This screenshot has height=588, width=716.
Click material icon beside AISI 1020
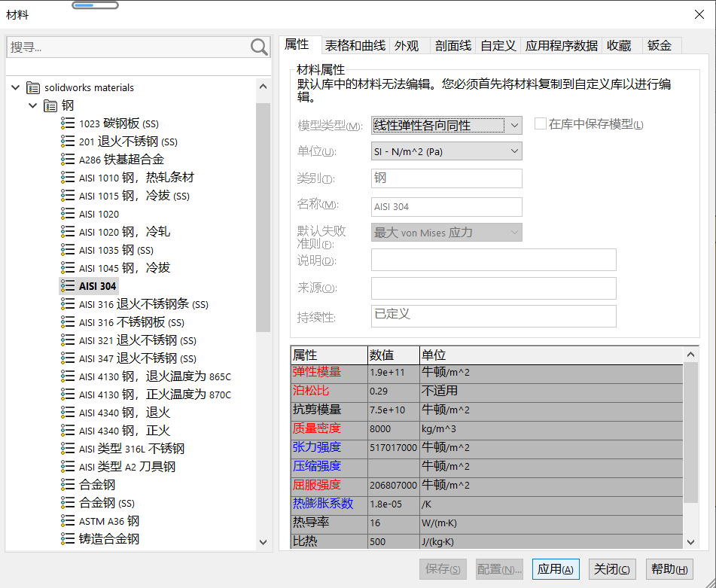pos(68,214)
